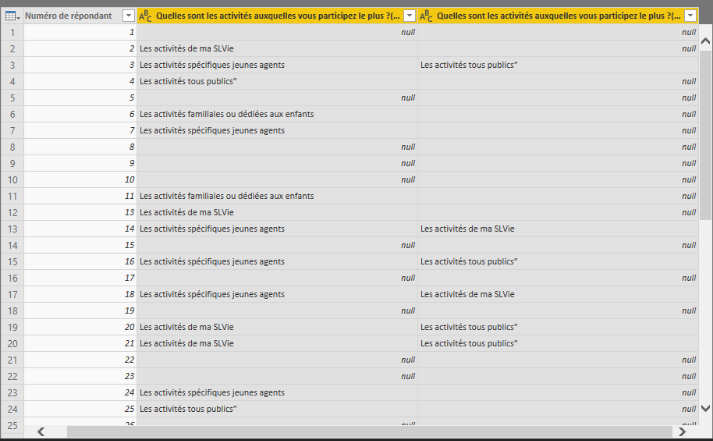Click the scroll left arrow of horizontal scrollbar
This screenshot has height=441, width=713.
tap(41, 431)
